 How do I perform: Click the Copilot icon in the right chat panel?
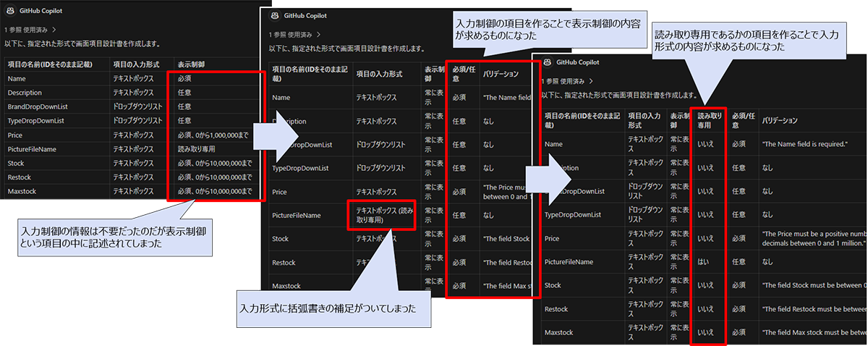(x=548, y=62)
